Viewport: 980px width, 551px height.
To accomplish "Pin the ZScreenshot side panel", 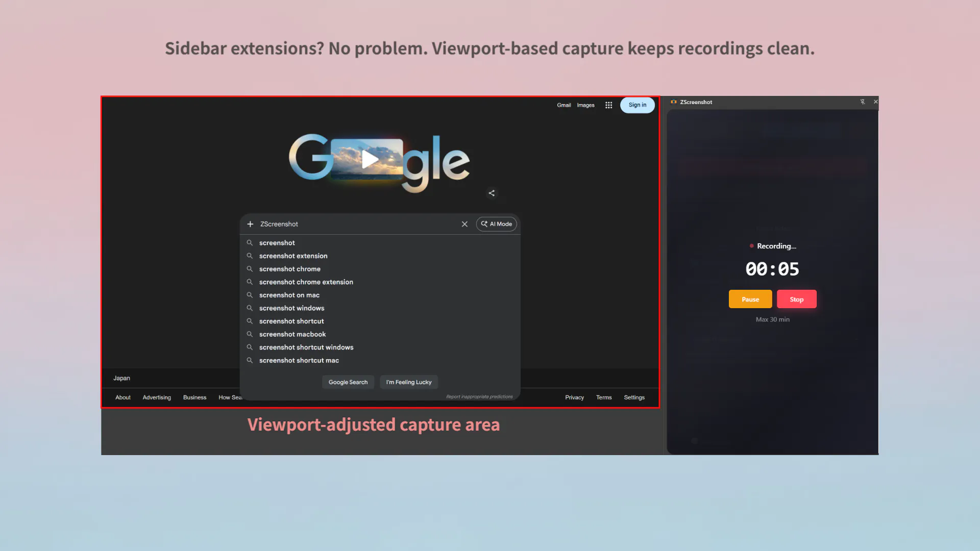I will (x=863, y=102).
